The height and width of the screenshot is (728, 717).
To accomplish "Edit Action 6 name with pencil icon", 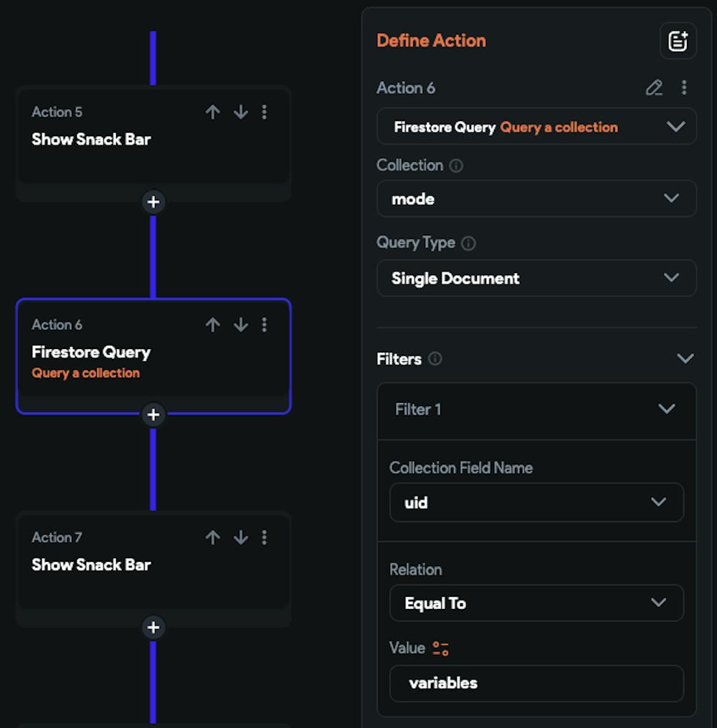I will pos(654,88).
